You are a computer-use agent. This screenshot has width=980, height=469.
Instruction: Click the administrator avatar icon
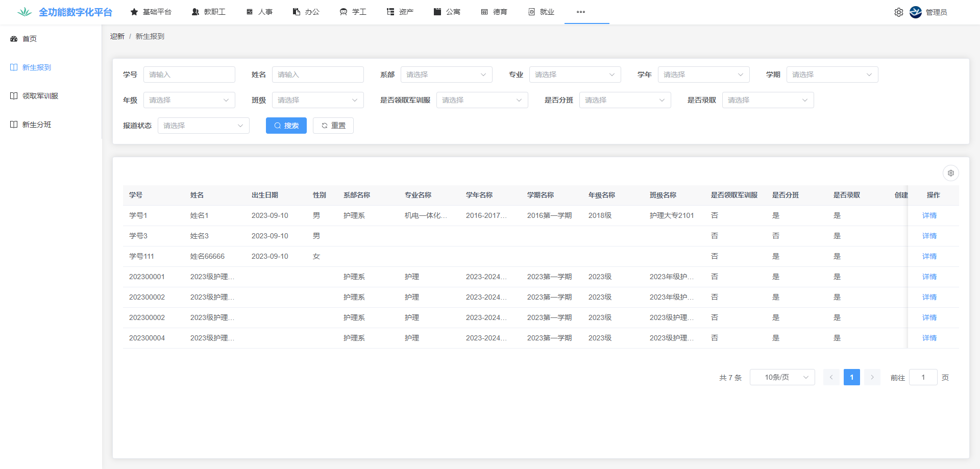[916, 12]
